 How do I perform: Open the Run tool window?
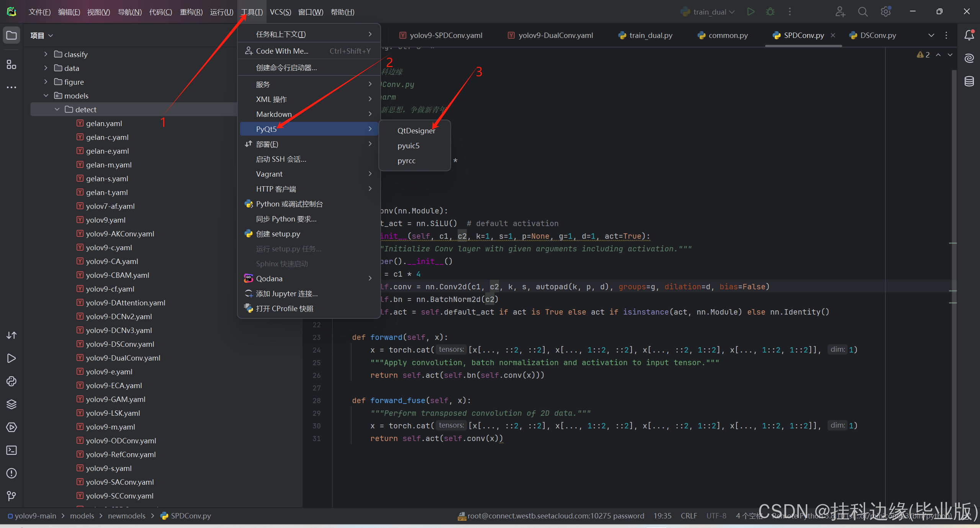point(11,358)
